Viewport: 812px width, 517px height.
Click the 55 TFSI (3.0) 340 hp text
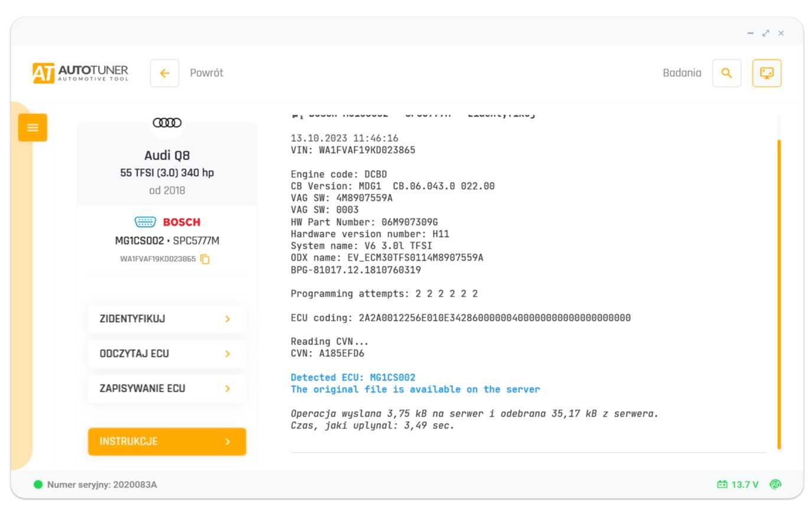[167, 173]
